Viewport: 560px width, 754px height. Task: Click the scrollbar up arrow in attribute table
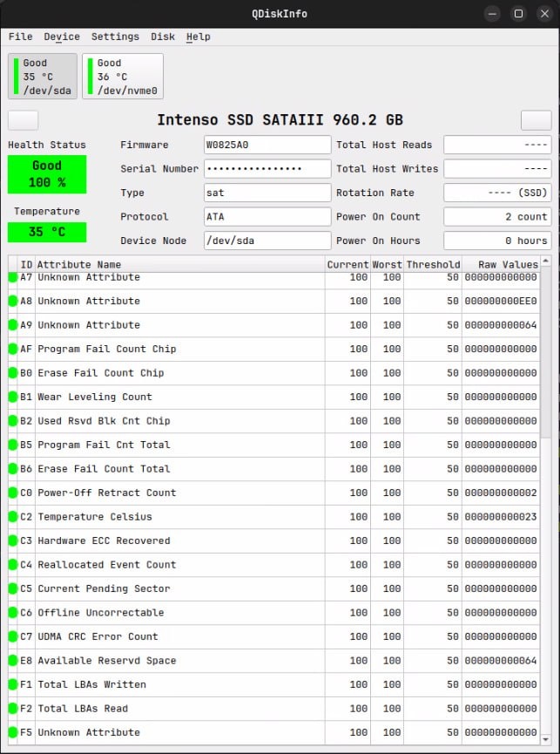point(545,262)
